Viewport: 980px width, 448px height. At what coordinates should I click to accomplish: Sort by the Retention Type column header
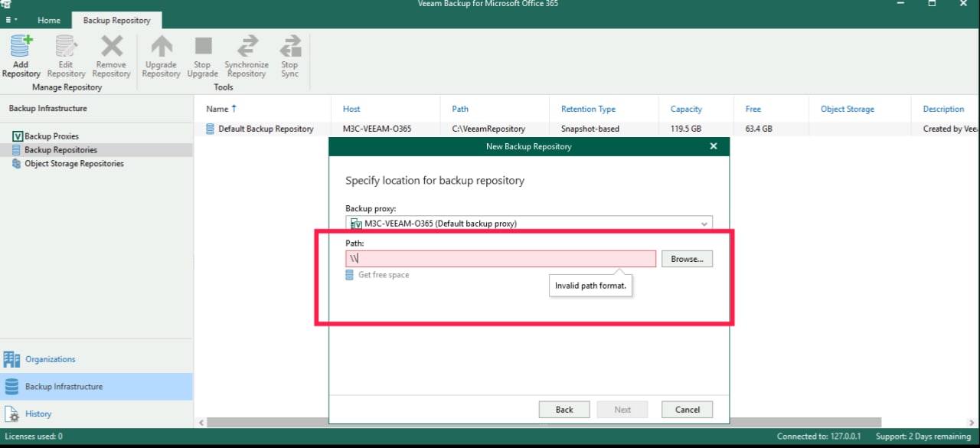588,109
